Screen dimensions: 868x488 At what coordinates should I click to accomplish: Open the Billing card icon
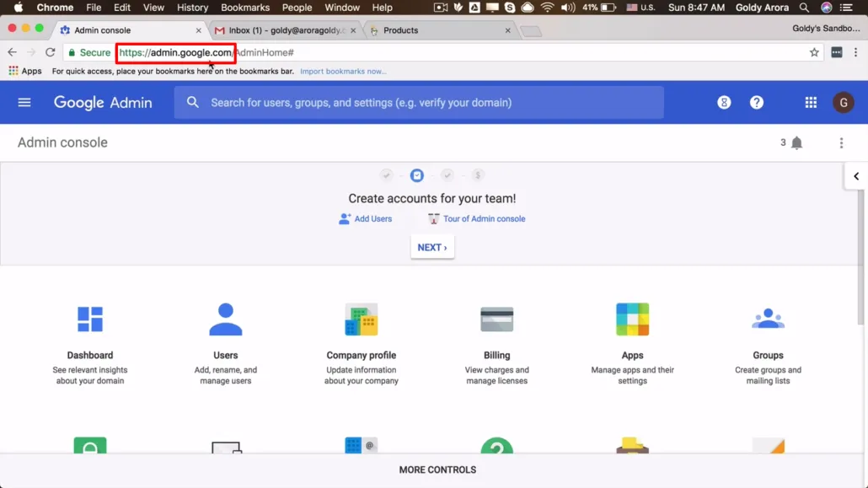496,319
